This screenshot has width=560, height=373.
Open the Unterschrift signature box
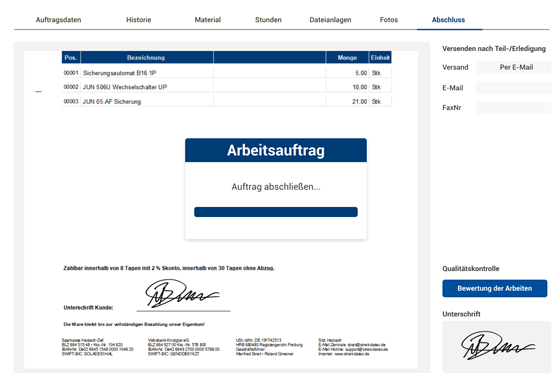[x=496, y=347]
